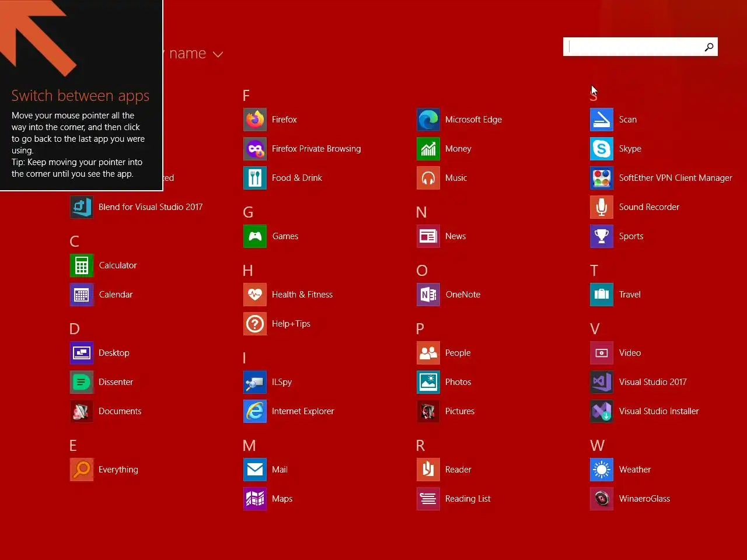Open the Calculator icon
This screenshot has height=560, width=747.
[82, 265]
